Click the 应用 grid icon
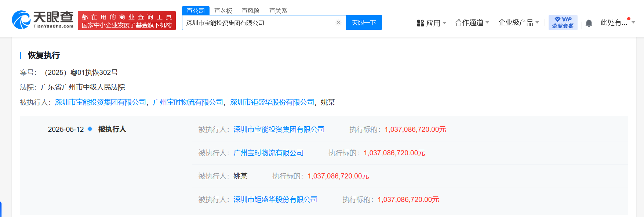The image size is (644, 217). click(x=421, y=23)
